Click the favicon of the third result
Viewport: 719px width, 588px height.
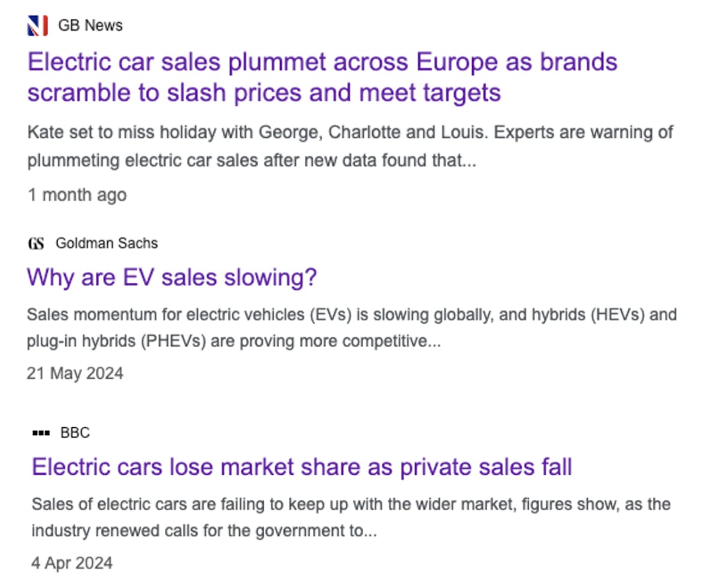pos(41,433)
